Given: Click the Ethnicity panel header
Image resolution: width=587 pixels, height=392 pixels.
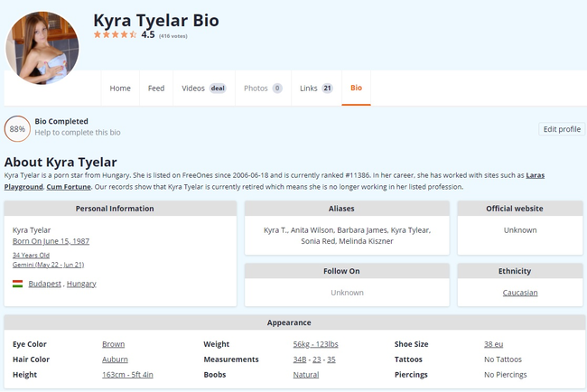Looking at the screenshot, I should tap(520, 271).
